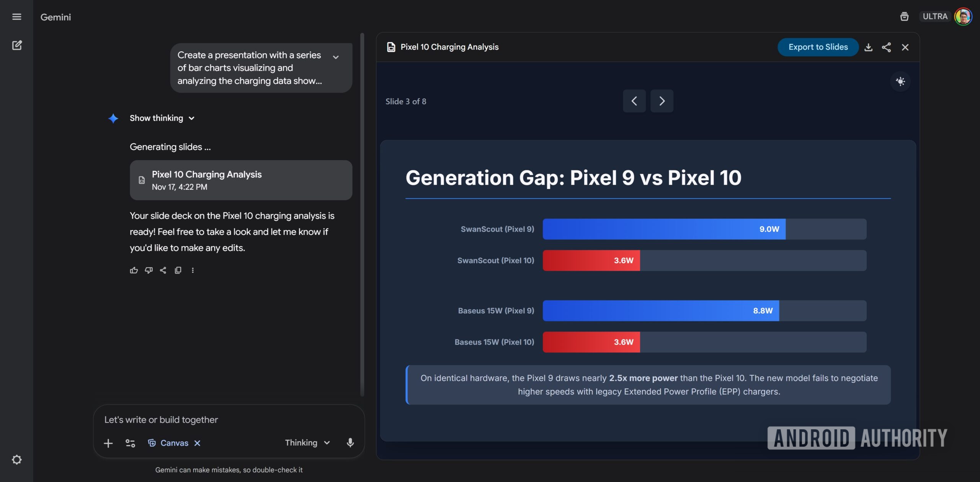Open the Pixel 10 Charging Analysis card
This screenshot has width=980, height=482.
[241, 180]
